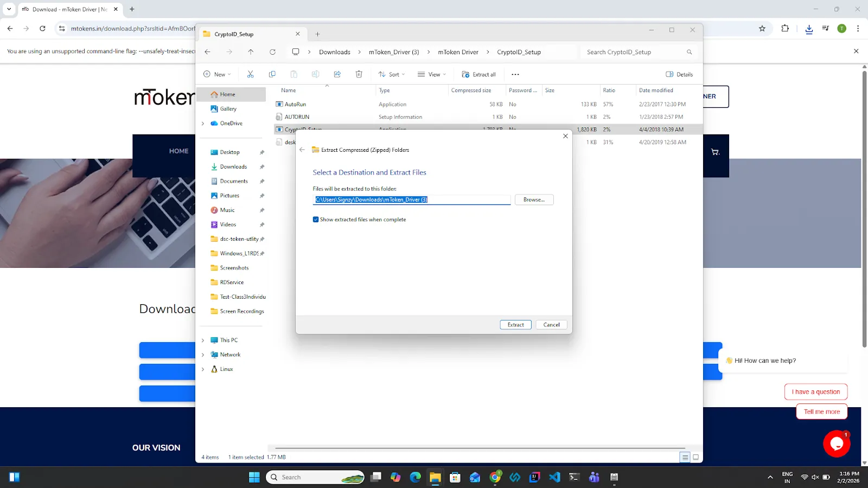Open Downloads in the navigation pane
Screen dimensions: 868x488
[x=233, y=167]
